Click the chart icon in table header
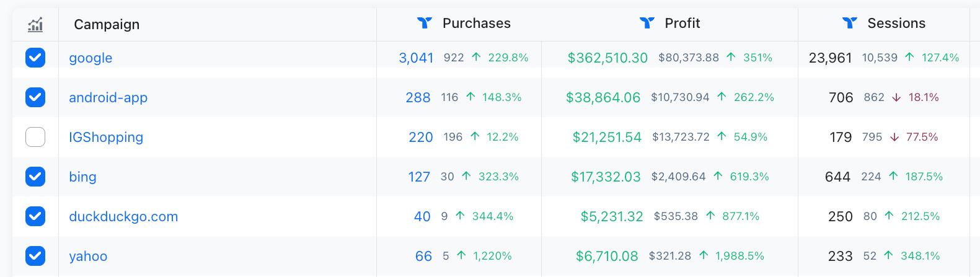 tap(35, 24)
